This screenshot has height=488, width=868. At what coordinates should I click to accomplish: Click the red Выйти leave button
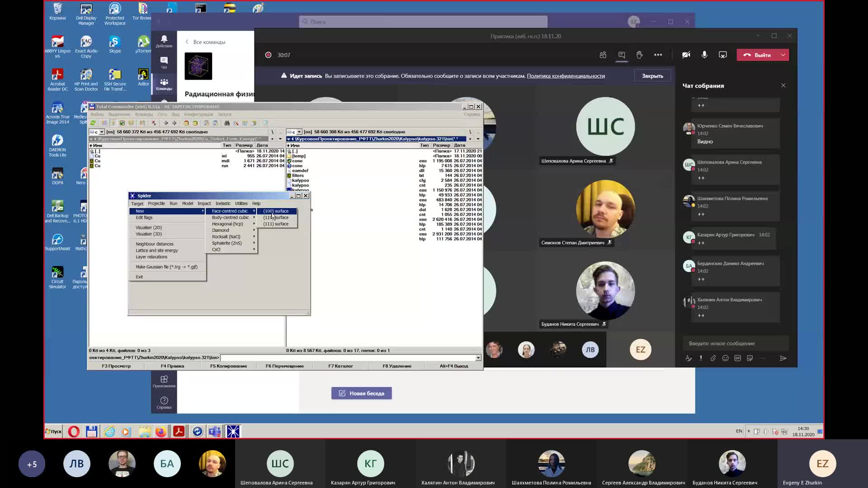[757, 55]
